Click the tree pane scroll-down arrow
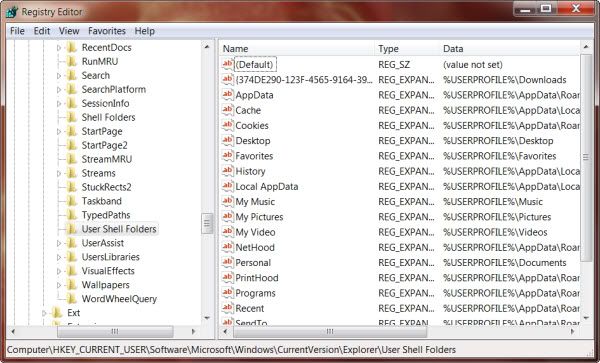This screenshot has width=600, height=363. [x=207, y=318]
